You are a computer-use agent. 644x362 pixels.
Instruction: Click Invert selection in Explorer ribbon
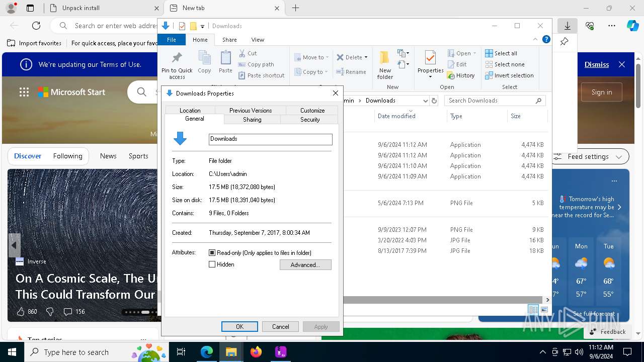pos(509,75)
